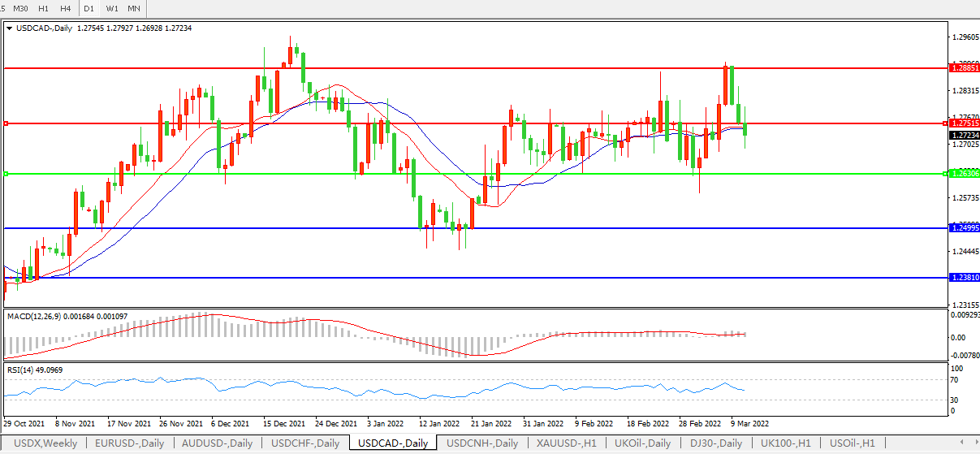Toggle the D1 daily timeframe button
Image resolution: width=980 pixels, height=454 pixels.
tap(89, 7)
